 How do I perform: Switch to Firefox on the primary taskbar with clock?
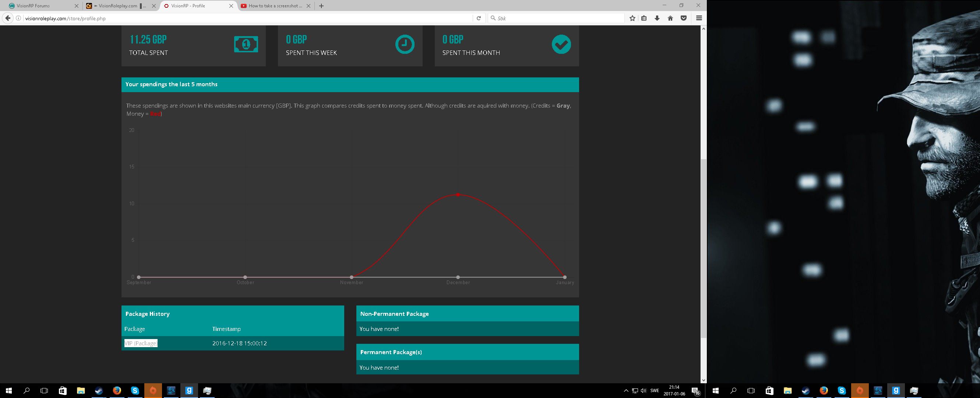pyautogui.click(x=117, y=390)
